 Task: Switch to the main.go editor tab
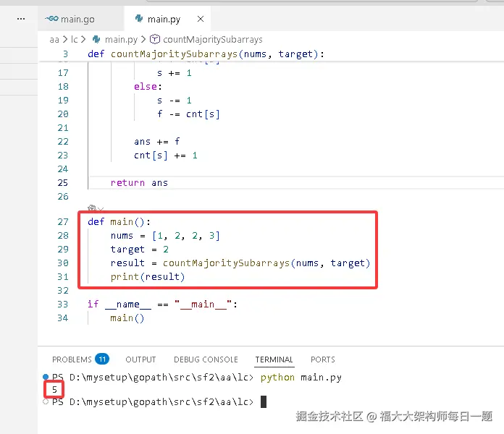point(80,19)
